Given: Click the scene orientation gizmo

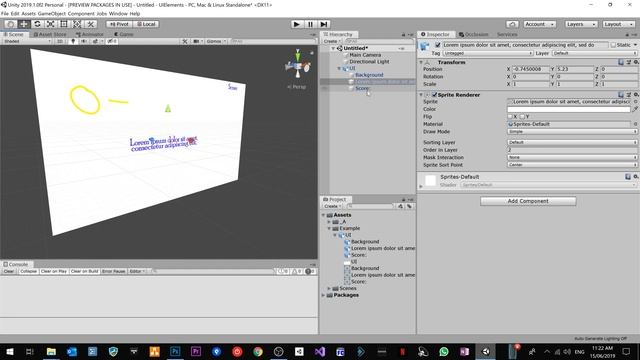Looking at the screenshot, I should (x=298, y=65).
